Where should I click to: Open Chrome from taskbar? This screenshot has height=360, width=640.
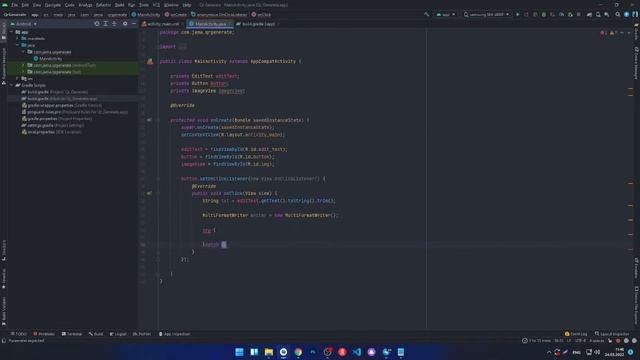(298, 352)
